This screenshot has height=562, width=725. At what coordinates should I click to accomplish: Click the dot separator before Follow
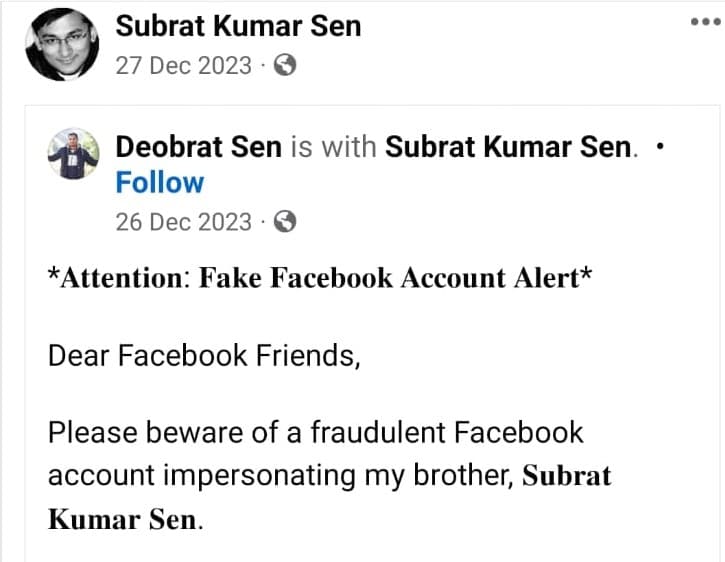pos(657,147)
